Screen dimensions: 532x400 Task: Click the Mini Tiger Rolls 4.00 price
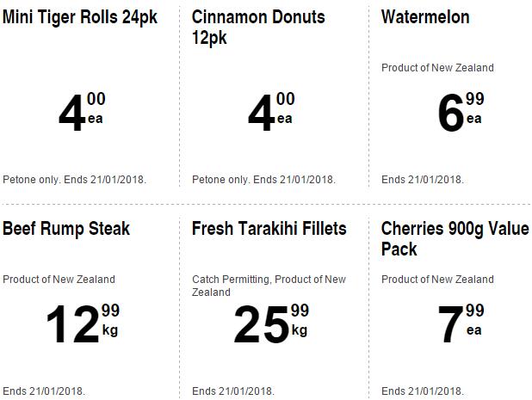pyautogui.click(x=81, y=113)
